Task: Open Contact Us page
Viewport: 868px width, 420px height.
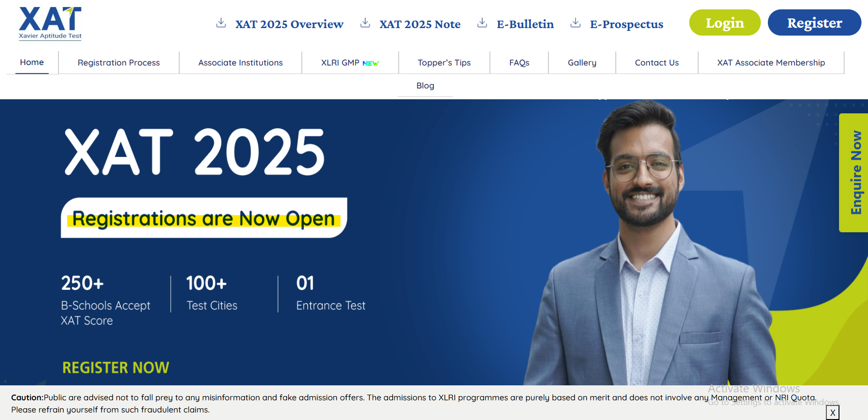Action: 657,63
